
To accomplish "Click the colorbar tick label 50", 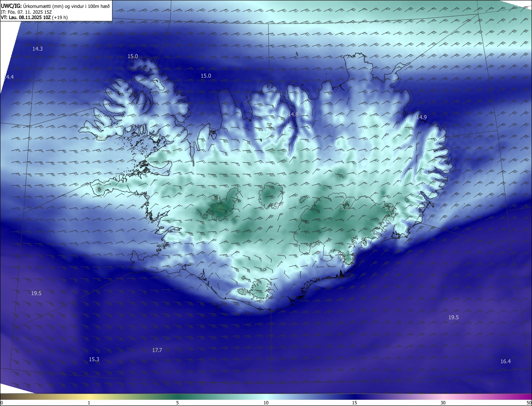I will (529, 403).
